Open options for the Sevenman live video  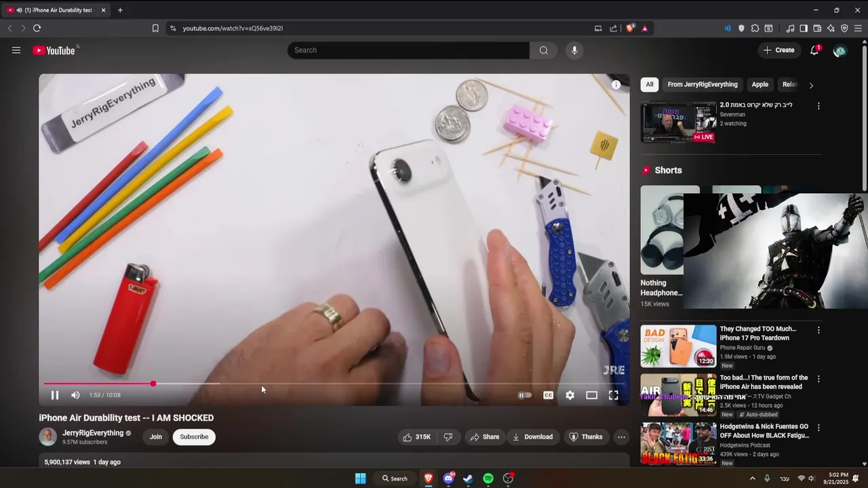tap(818, 106)
